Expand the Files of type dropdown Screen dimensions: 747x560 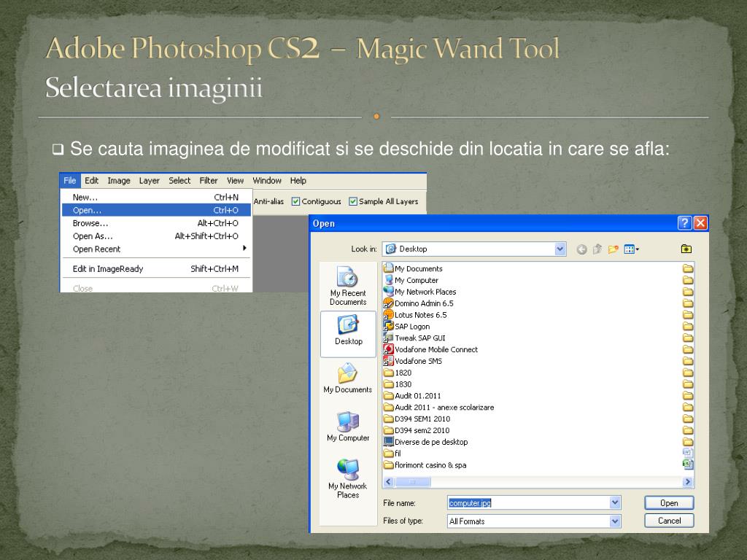tap(614, 521)
